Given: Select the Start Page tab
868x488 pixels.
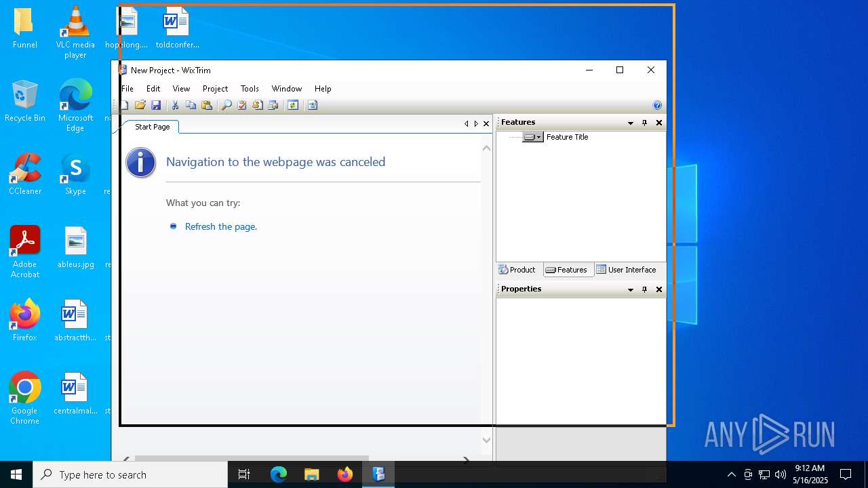Looking at the screenshot, I should (x=152, y=127).
